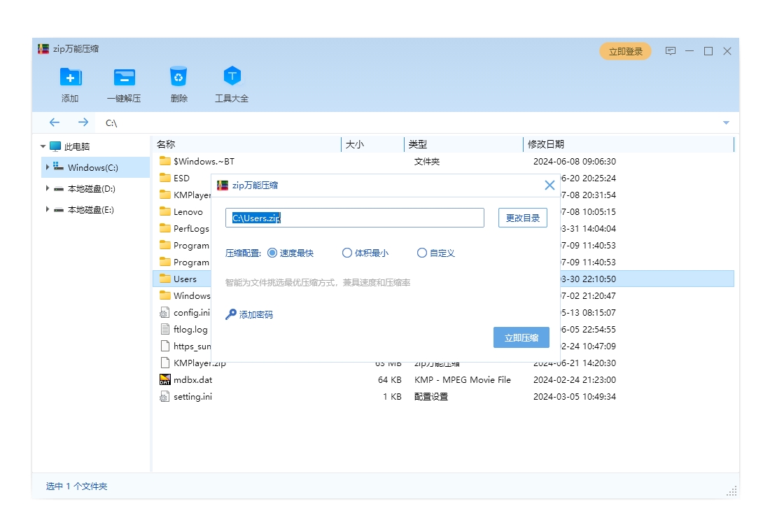Click the C:\Users.zip output path field

click(354, 218)
